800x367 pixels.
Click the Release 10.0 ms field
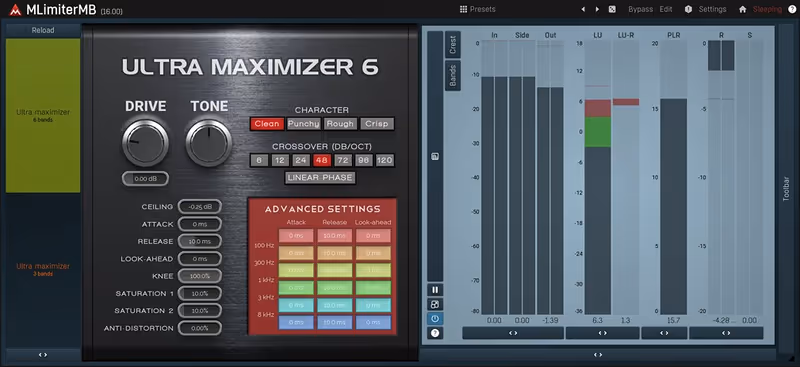(199, 241)
